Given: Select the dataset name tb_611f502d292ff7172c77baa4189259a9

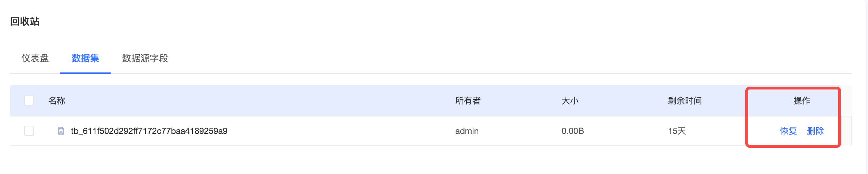Looking at the screenshot, I should (149, 131).
